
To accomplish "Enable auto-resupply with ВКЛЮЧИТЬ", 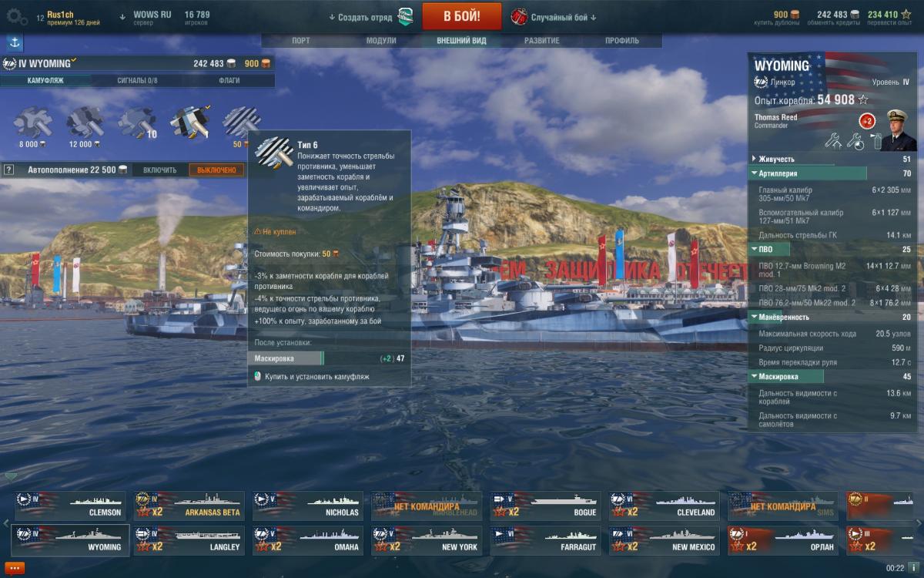I will [x=159, y=170].
